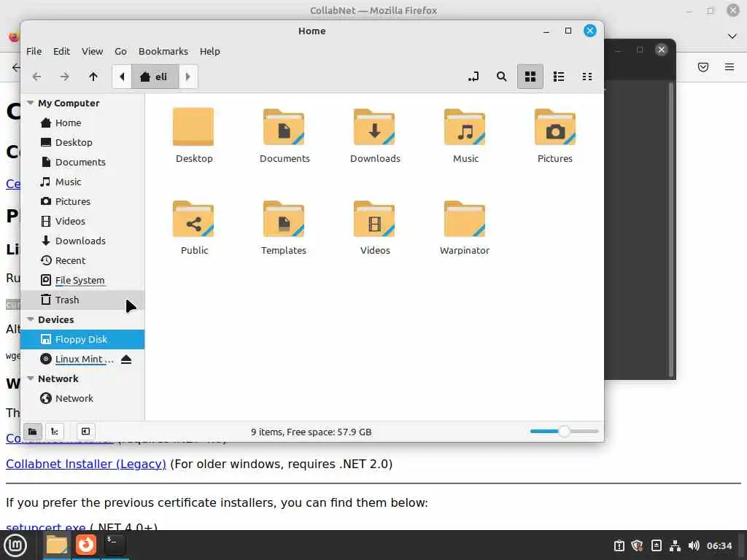747x560 pixels.
Task: Open Trash in the sidebar
Action: pos(82,300)
